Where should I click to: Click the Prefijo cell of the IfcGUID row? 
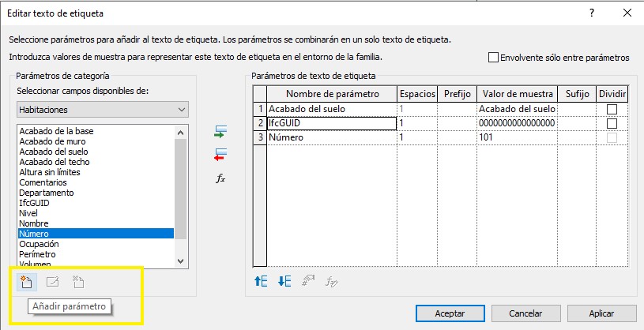click(457, 123)
